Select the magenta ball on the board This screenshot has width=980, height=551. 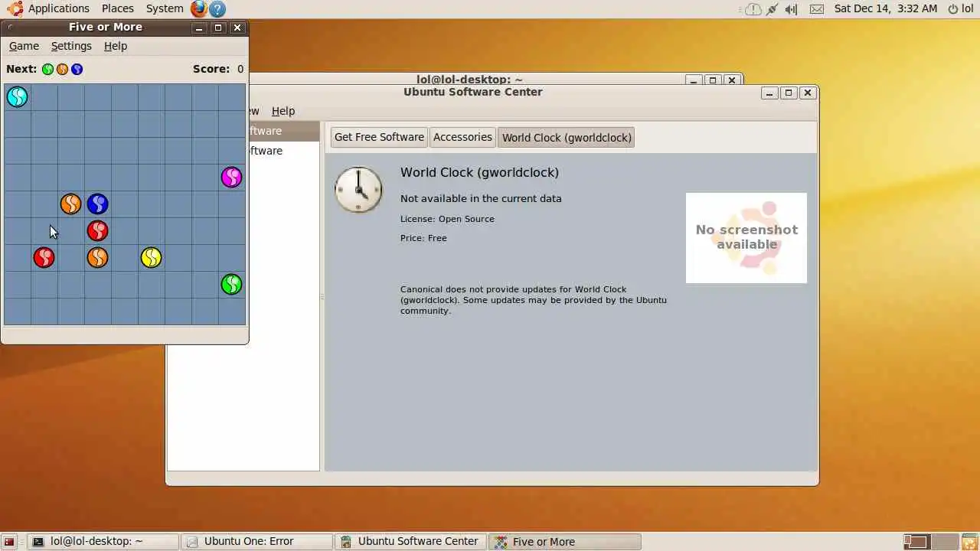(x=231, y=177)
